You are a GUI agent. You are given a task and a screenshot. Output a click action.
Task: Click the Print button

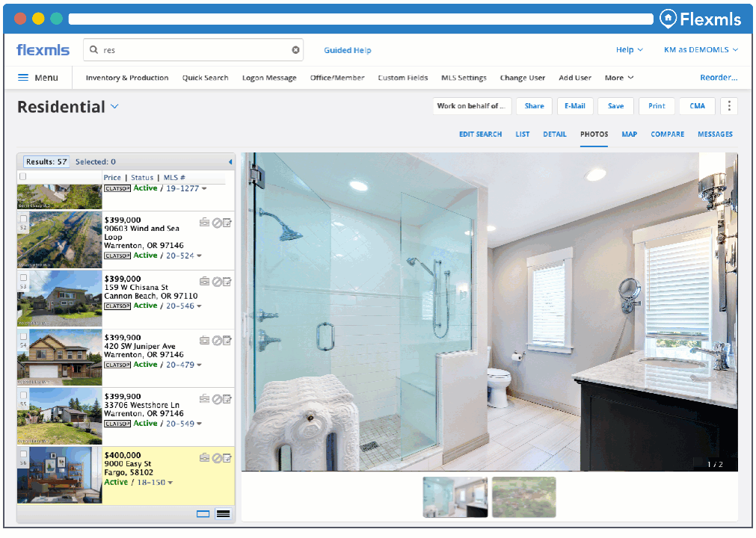[x=657, y=106]
